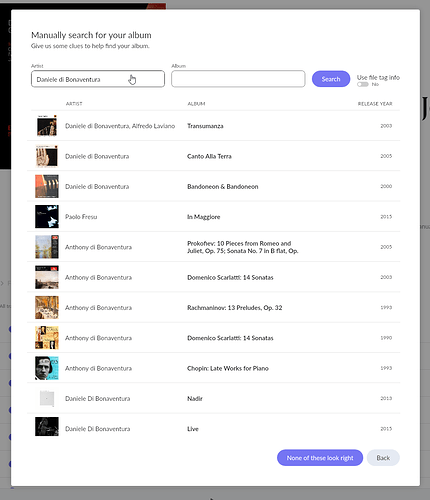Image resolution: width=430 pixels, height=500 pixels.
Task: Pick the In Maggiore album artwork
Action: (47, 217)
